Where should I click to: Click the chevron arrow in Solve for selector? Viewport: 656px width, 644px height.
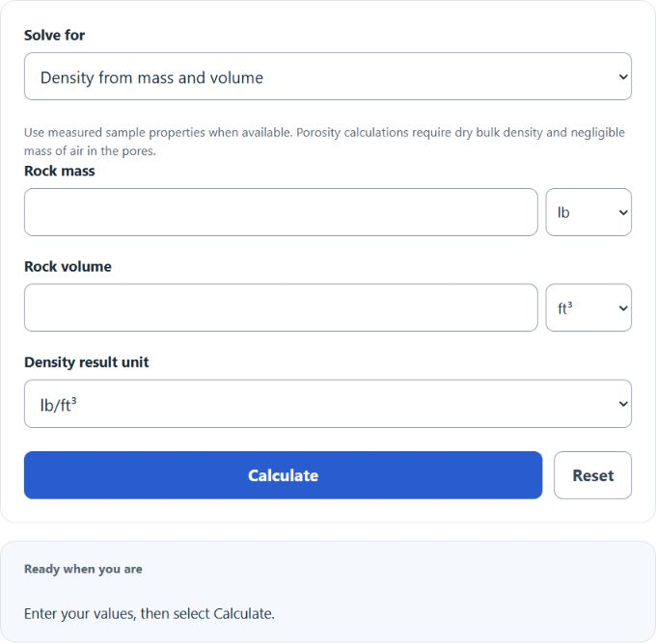(x=623, y=77)
